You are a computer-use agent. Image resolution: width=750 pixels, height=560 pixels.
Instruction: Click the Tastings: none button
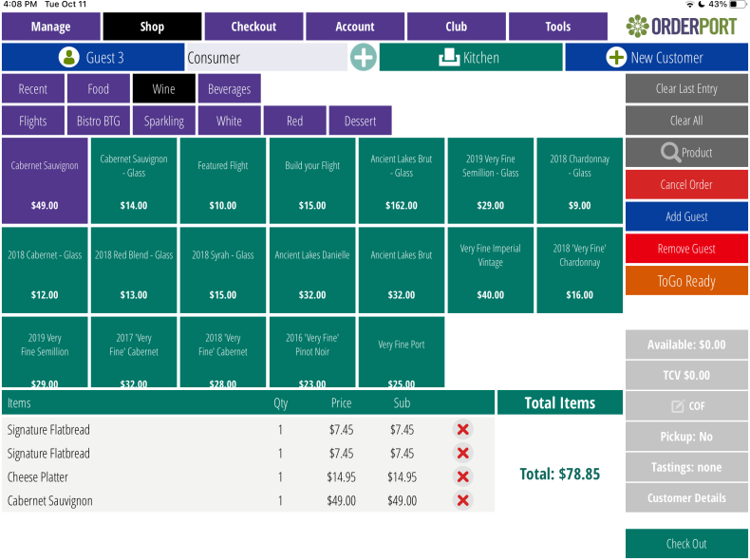(686, 467)
